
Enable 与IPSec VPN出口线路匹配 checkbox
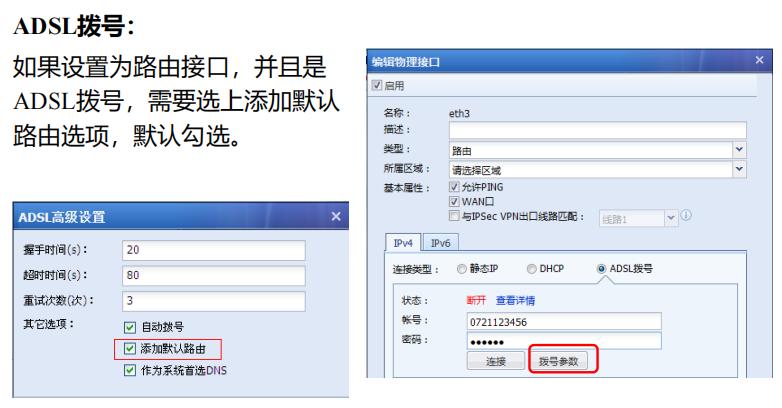(454, 216)
